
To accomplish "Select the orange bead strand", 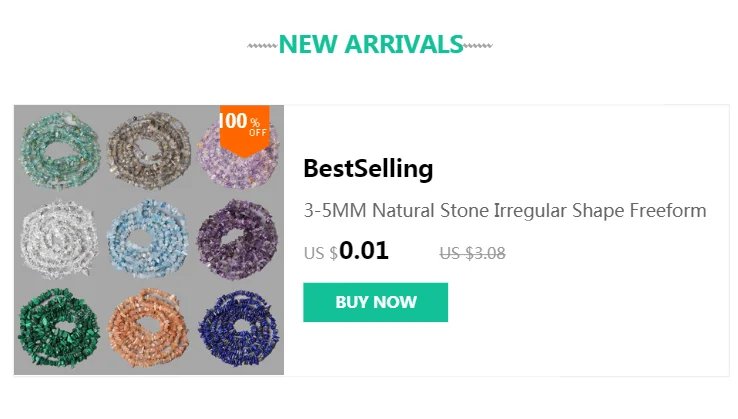I will pos(150,328).
